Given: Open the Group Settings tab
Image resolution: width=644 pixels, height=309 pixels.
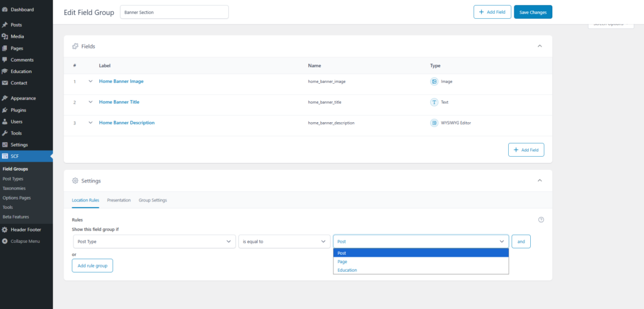Looking at the screenshot, I should (x=153, y=200).
